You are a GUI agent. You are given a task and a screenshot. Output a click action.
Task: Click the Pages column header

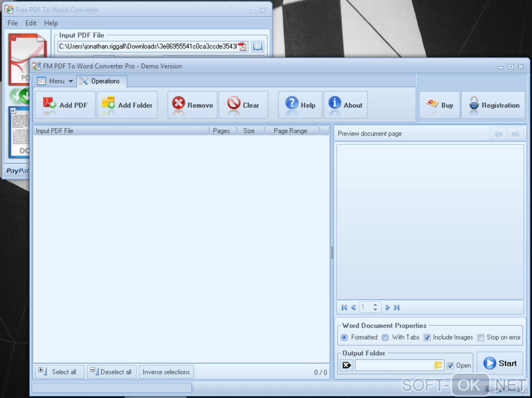coord(223,131)
